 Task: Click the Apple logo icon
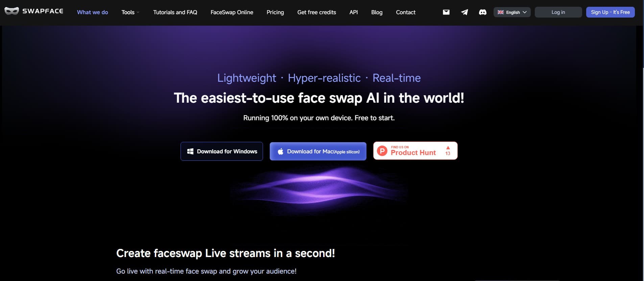click(x=281, y=151)
